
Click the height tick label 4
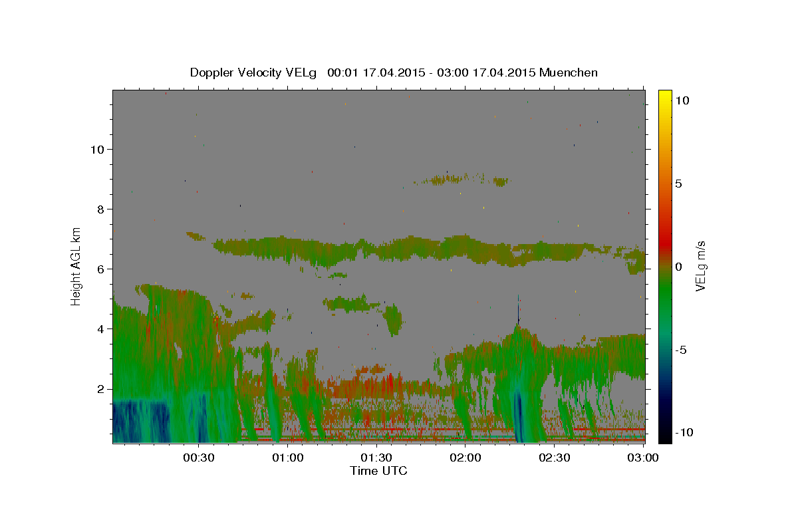(101, 329)
